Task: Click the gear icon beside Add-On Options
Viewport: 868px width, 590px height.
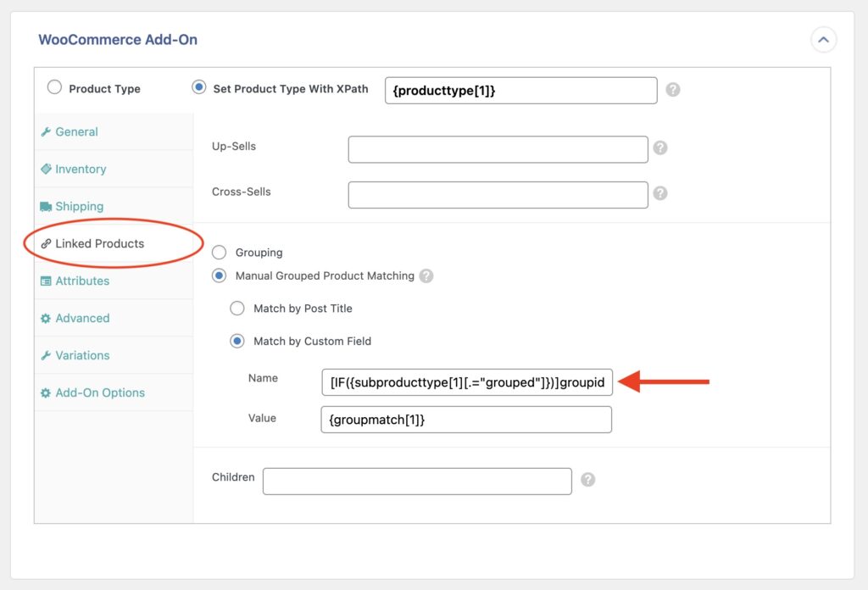Action: [47, 392]
